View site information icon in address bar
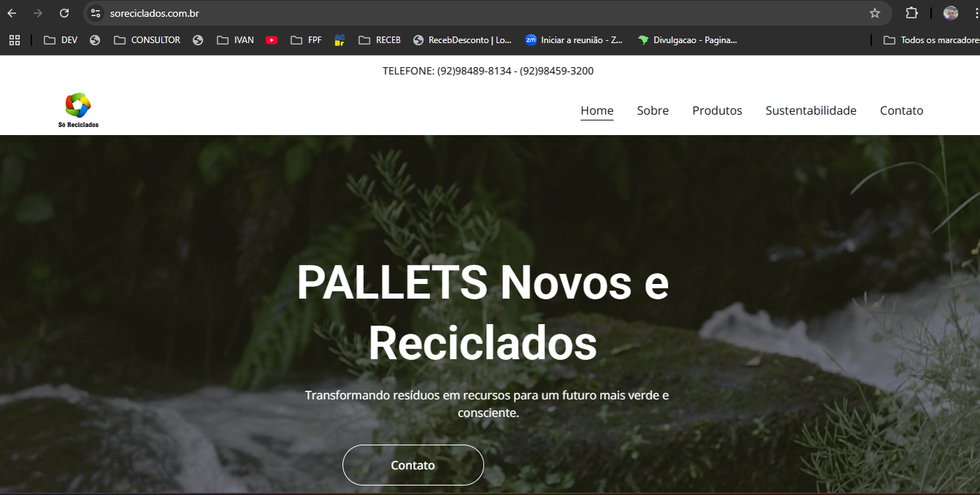 (x=96, y=13)
